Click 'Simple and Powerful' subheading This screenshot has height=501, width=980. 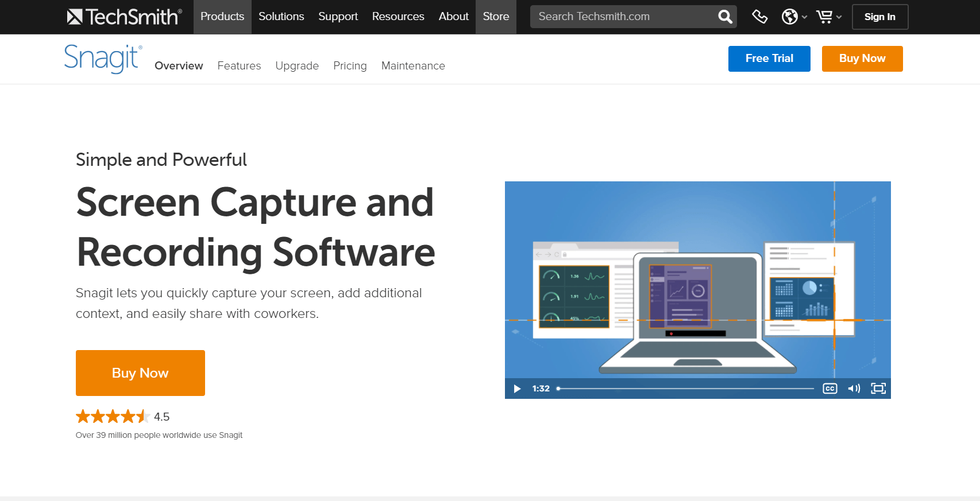pos(161,160)
